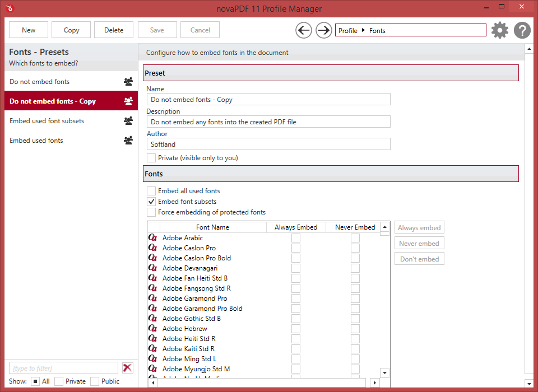This screenshot has height=392, width=538.
Task: Check Never Embed for Adobe Caslon Pro
Action: 355,248
